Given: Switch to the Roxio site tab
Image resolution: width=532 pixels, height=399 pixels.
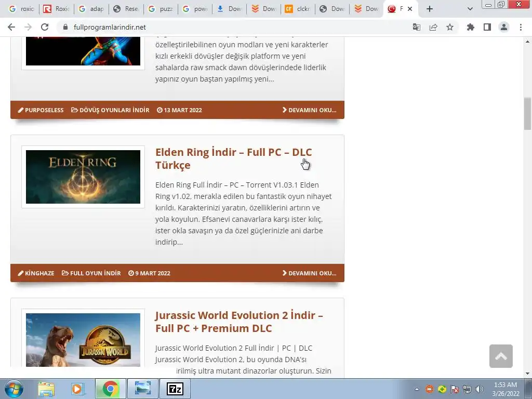Looking at the screenshot, I should [57, 9].
